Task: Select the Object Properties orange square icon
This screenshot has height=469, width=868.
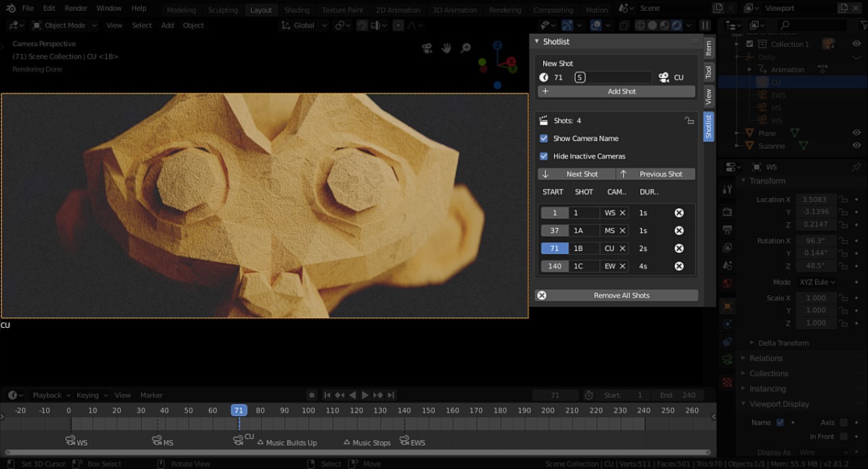Action: (727, 306)
